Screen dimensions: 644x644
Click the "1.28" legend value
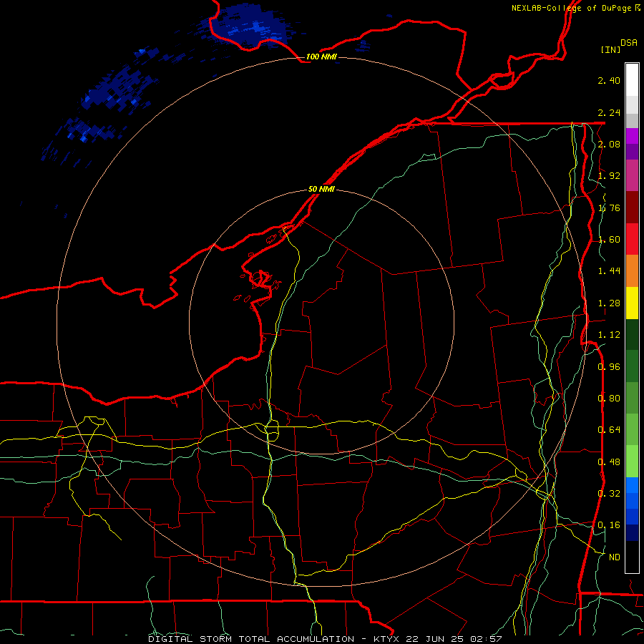point(609,303)
